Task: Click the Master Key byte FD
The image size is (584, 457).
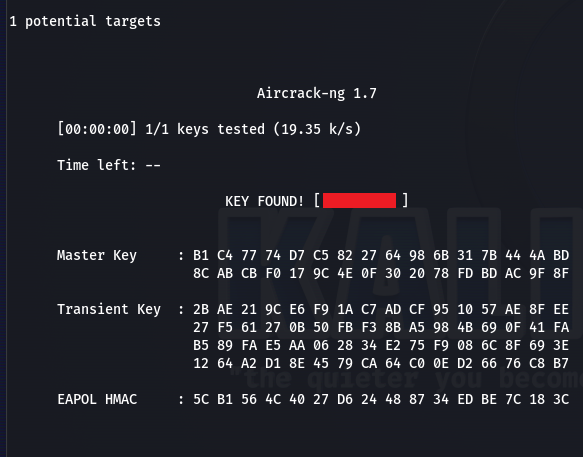Action: [465, 273]
